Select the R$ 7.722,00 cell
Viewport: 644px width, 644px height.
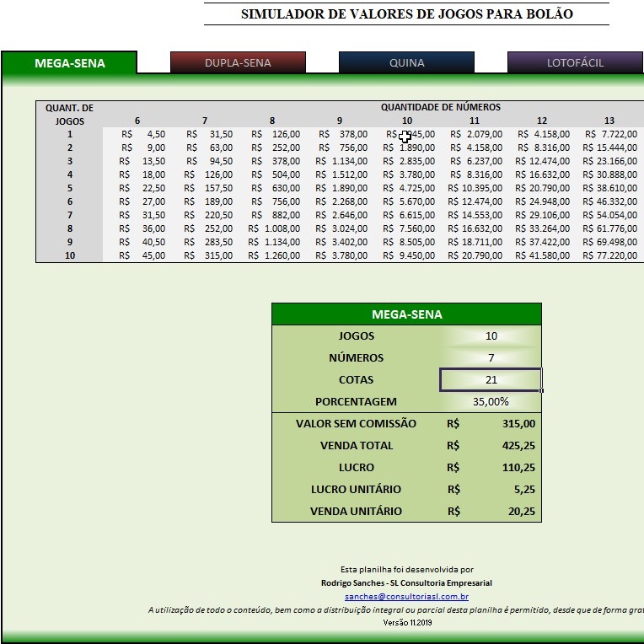[609, 134]
